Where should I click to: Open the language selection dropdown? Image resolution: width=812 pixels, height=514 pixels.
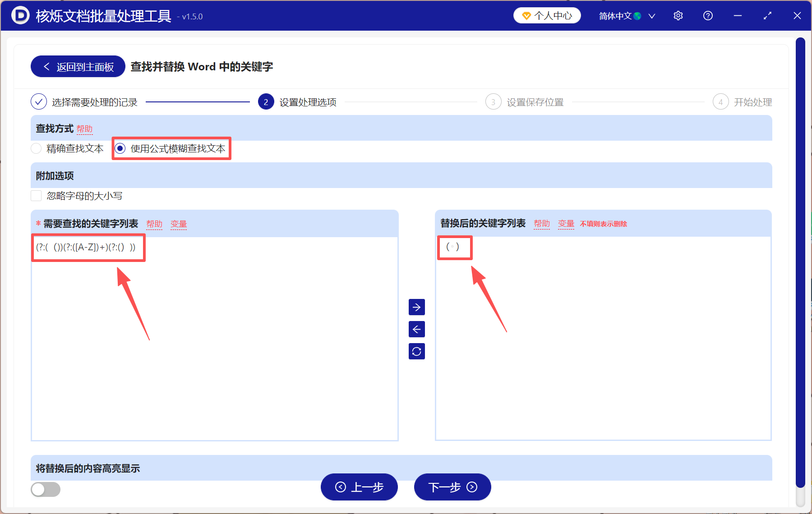651,16
